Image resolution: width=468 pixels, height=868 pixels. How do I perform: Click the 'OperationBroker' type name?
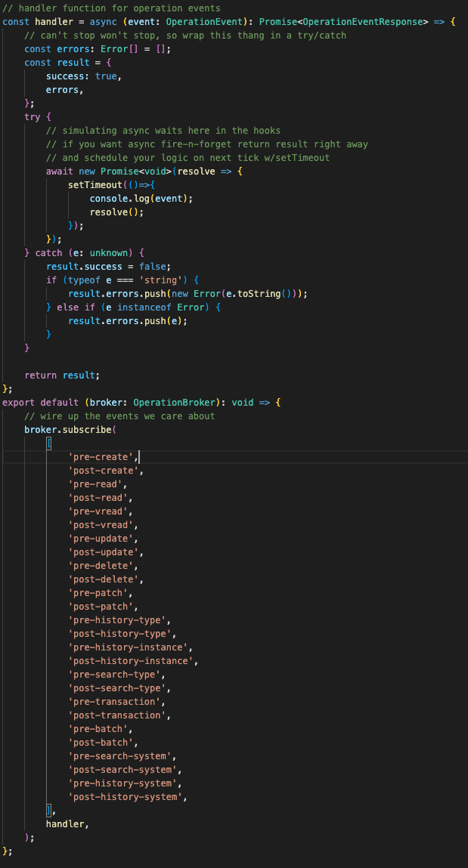(174, 403)
